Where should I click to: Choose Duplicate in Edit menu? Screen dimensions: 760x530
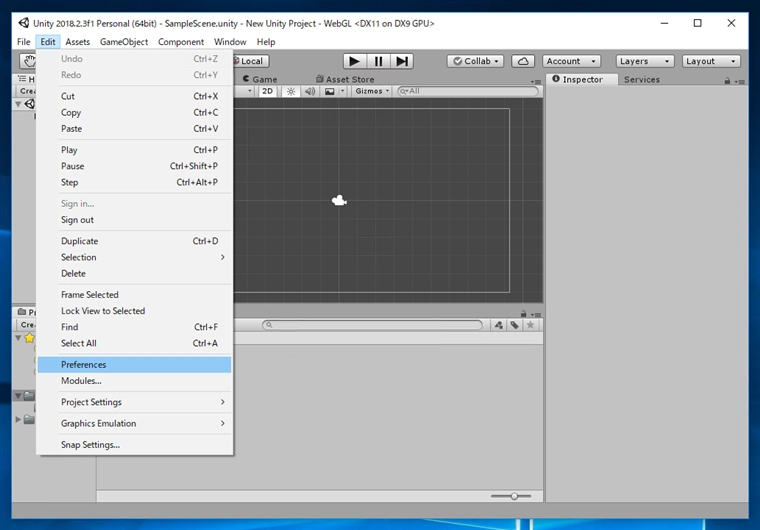(x=134, y=241)
